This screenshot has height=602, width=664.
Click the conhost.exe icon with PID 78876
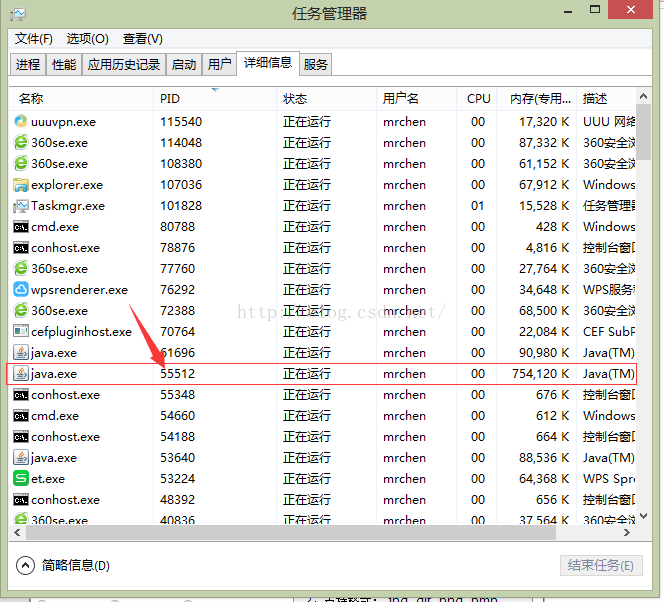tap(21, 248)
